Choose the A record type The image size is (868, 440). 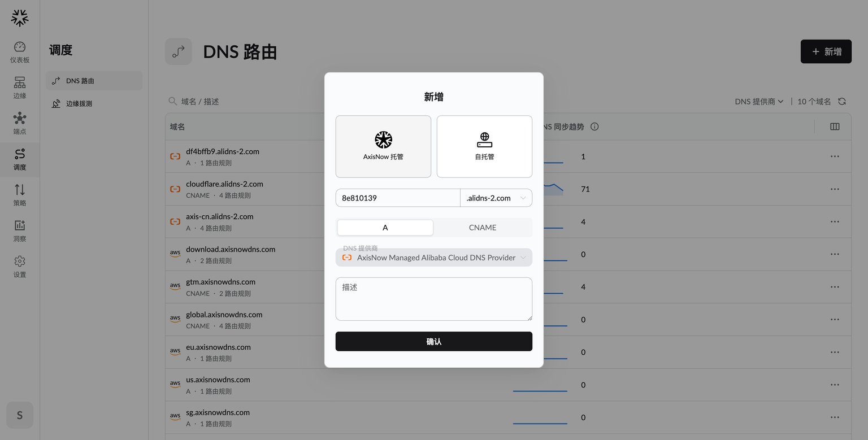click(385, 228)
